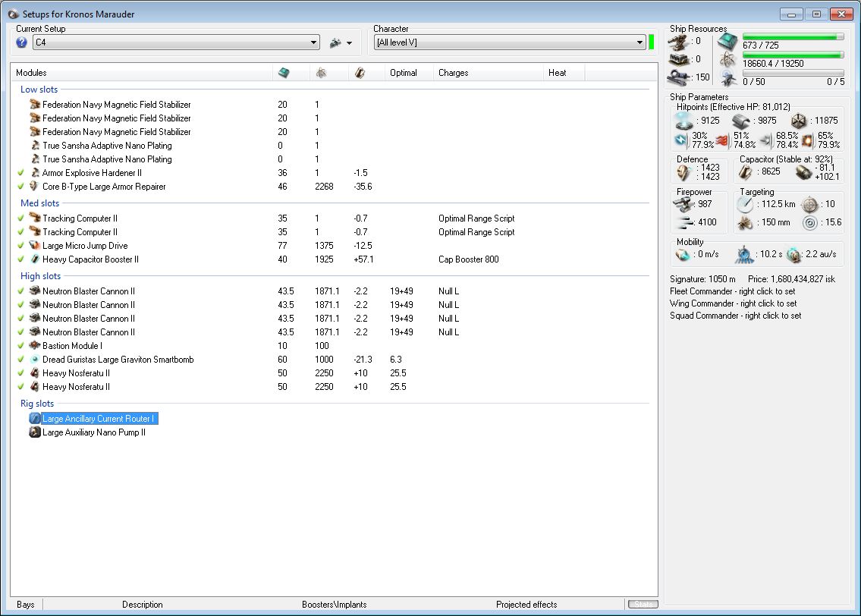Sort by the Modules column header

pyautogui.click(x=142, y=73)
